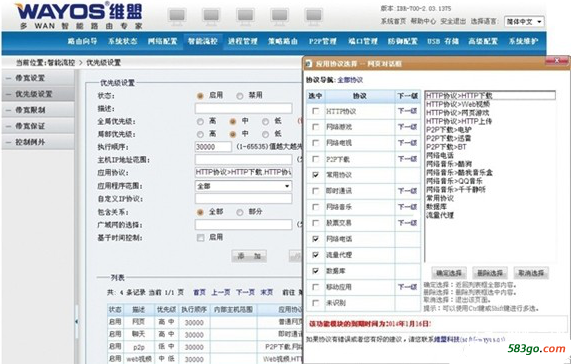Expand 下一级 for 移动应用
This screenshot has width=571, height=364.
pyautogui.click(x=407, y=287)
